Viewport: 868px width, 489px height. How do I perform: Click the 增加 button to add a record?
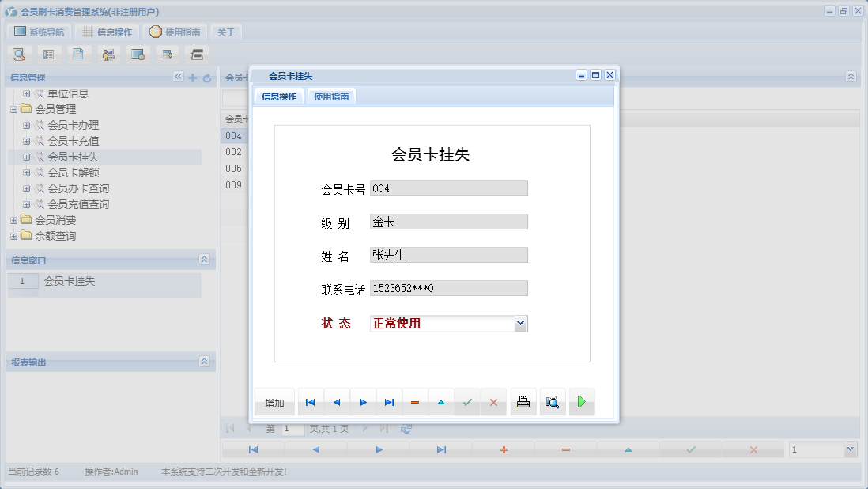point(274,402)
